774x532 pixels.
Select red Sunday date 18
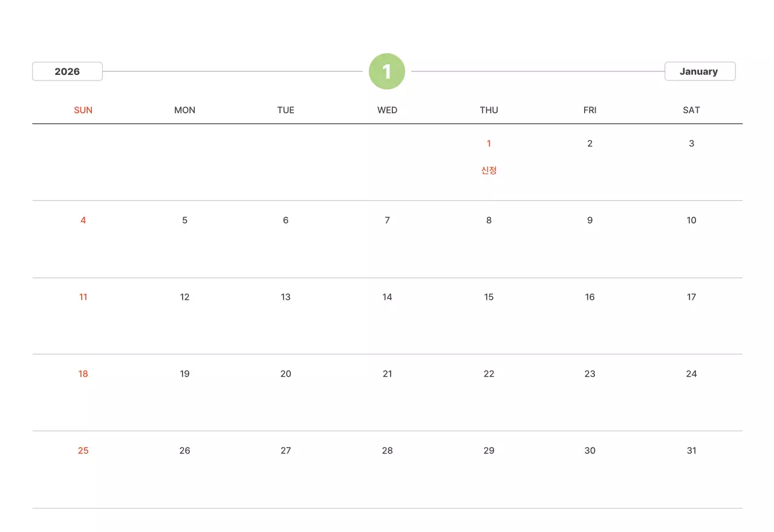point(83,374)
